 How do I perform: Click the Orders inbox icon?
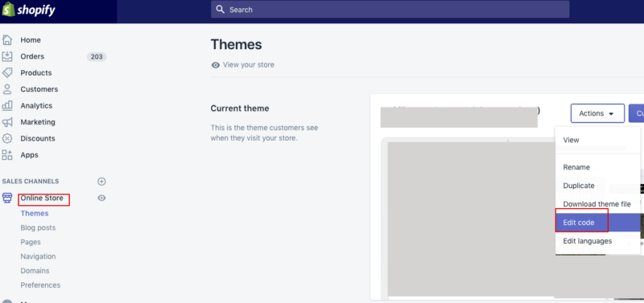7,56
